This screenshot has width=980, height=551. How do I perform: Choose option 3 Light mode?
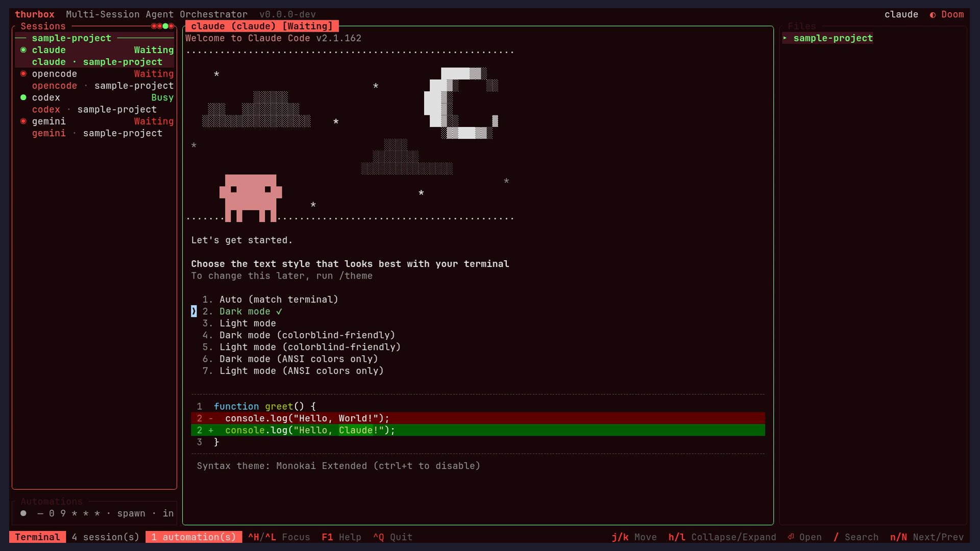[x=239, y=323]
